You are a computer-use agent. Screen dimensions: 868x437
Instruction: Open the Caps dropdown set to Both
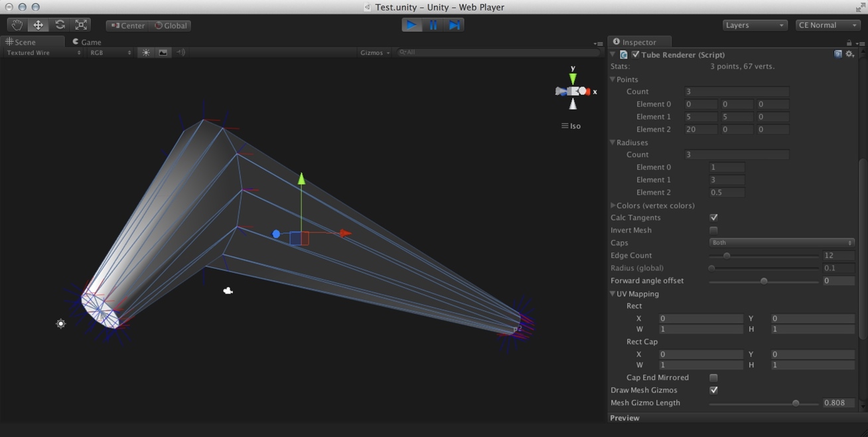click(781, 242)
